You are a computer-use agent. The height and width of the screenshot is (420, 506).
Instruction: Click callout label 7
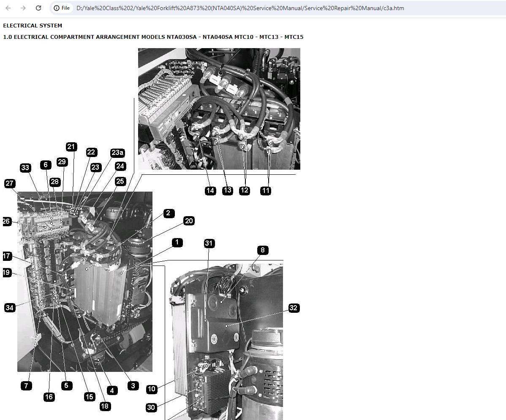click(x=26, y=385)
